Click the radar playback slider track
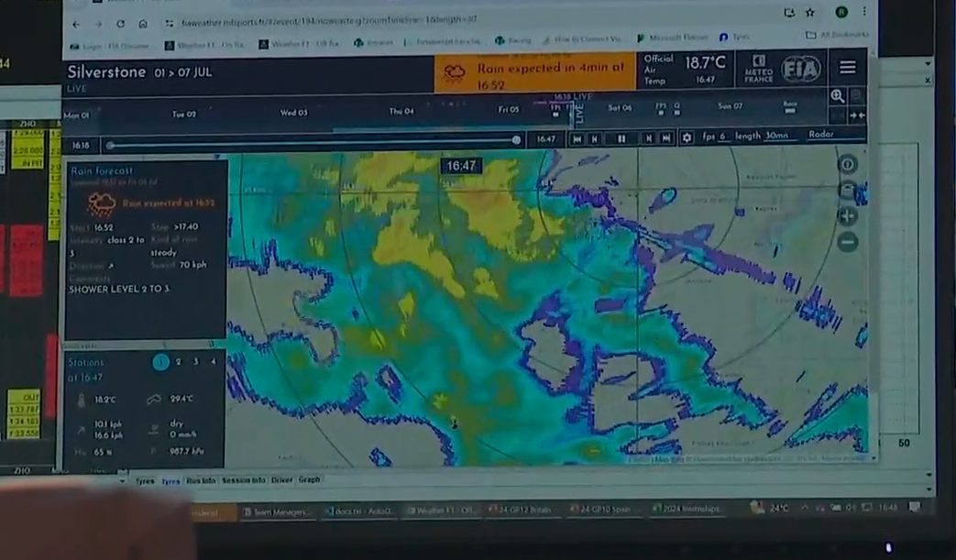Viewport: 956px width, 560px height. (313, 144)
